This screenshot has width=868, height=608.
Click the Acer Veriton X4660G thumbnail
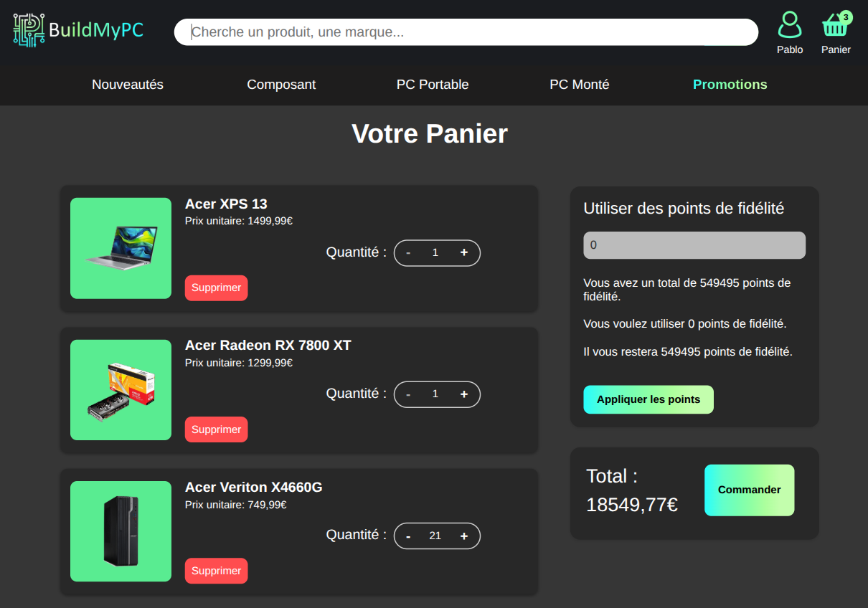pos(121,531)
